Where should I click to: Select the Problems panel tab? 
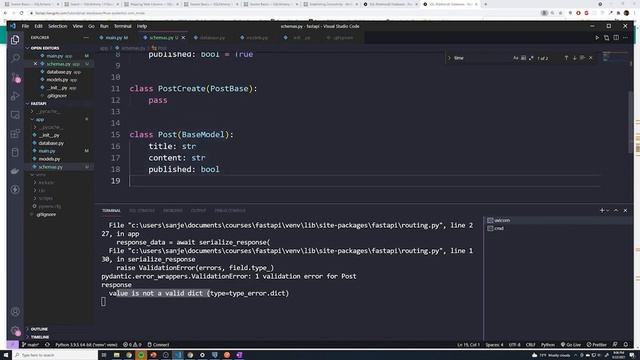pos(173,211)
